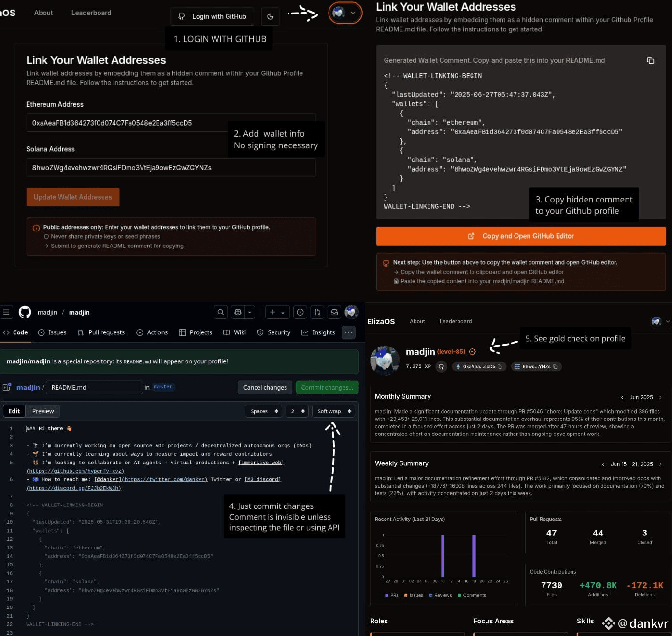Viewport: 672px width, 636px height.
Task: Click the Ethereum icon on the 0xaAea...ccD5 badge
Action: 458,367
